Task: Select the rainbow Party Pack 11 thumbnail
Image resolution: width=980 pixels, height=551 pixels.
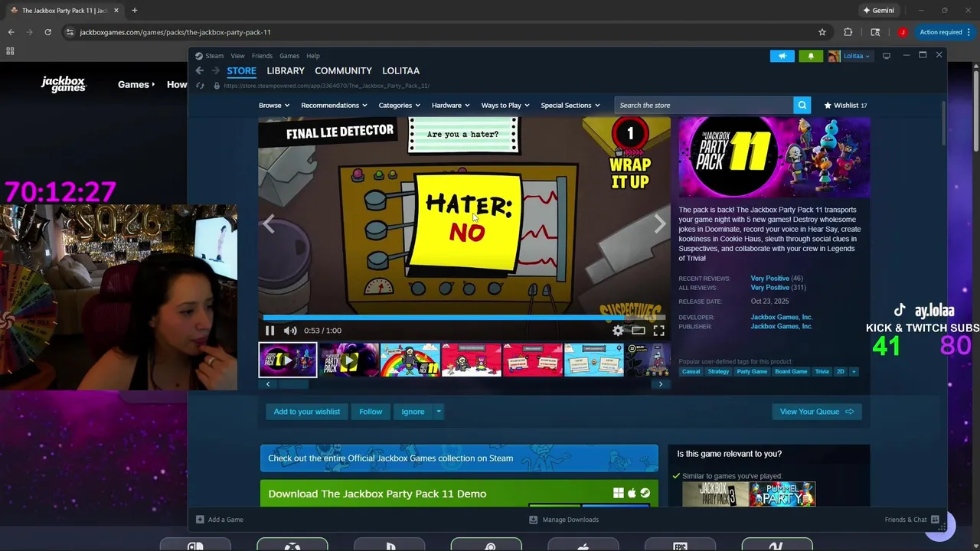Action: (410, 360)
